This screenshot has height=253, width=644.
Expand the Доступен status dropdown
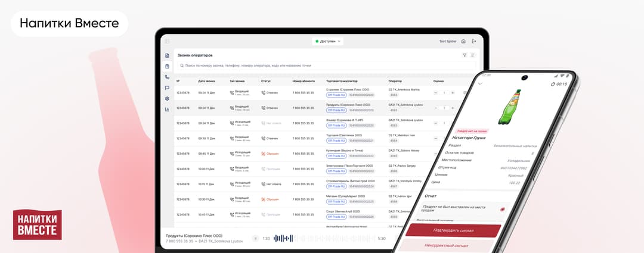tap(327, 42)
